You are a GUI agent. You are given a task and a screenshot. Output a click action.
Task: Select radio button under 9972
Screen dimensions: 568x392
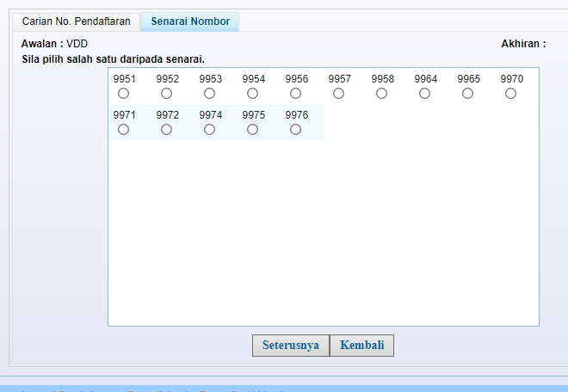167,130
